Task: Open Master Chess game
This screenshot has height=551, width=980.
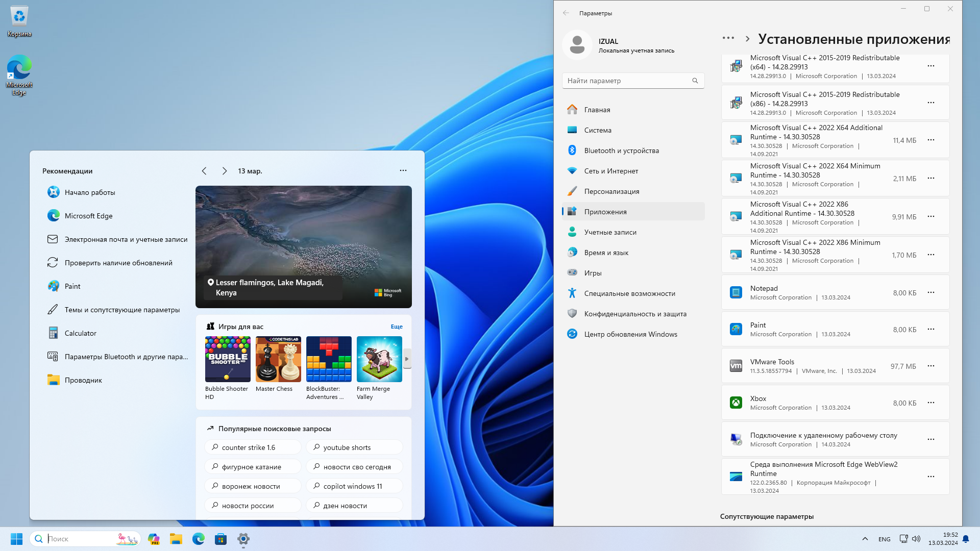Action: (x=278, y=365)
